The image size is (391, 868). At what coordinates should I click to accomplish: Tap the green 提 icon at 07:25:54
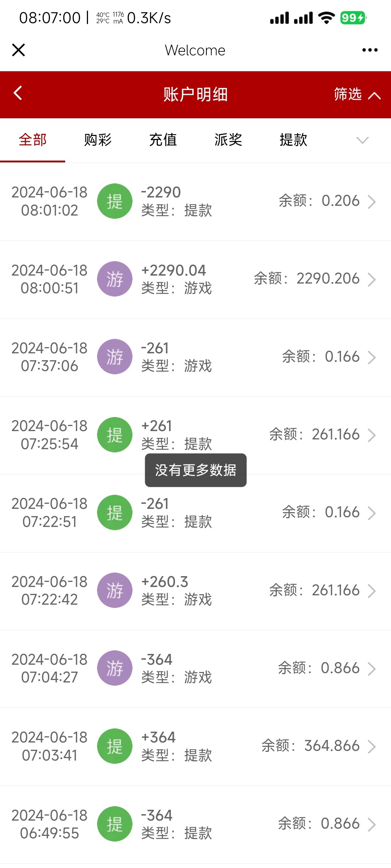115,435
